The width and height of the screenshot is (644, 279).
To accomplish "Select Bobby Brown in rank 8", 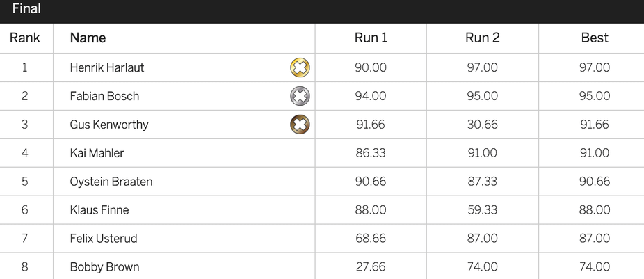I will pos(104,267).
